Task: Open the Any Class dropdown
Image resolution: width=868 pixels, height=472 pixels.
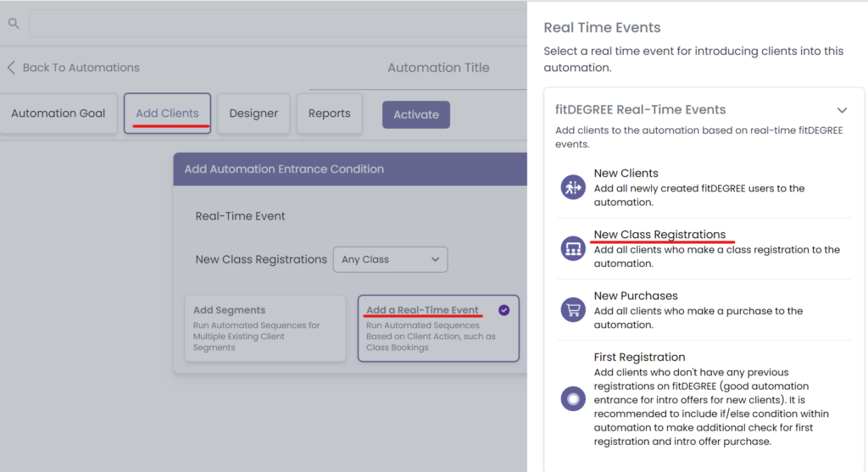Action: pos(390,259)
